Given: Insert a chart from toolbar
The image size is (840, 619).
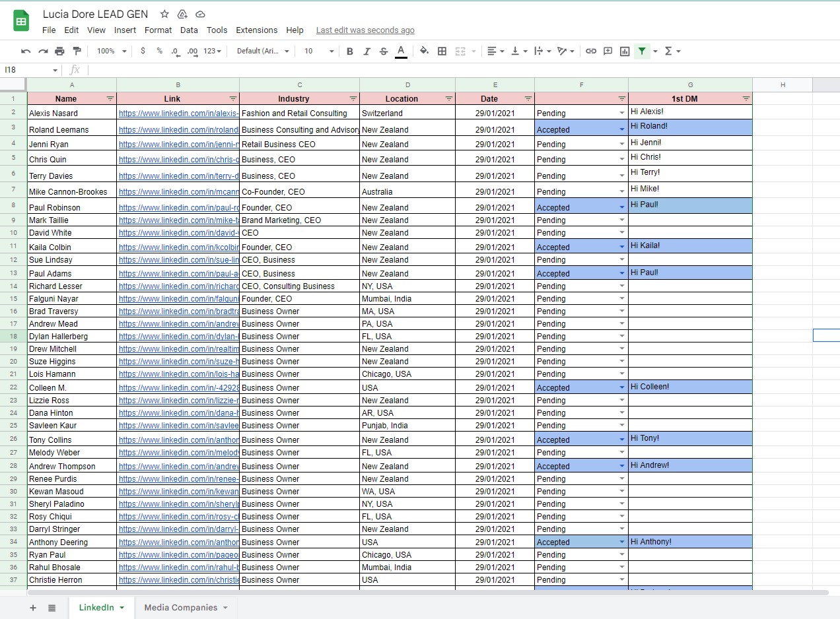Looking at the screenshot, I should (x=625, y=51).
